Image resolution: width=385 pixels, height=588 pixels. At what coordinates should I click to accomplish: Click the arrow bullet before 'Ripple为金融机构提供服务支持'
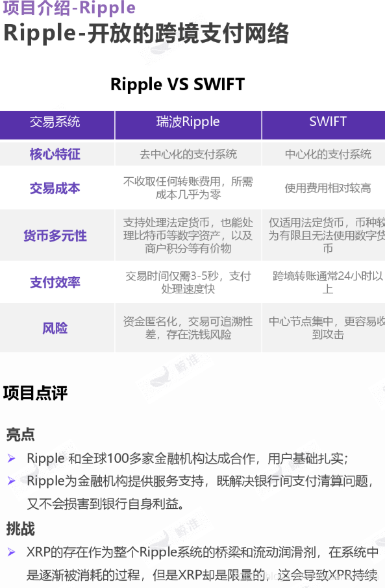click(12, 481)
